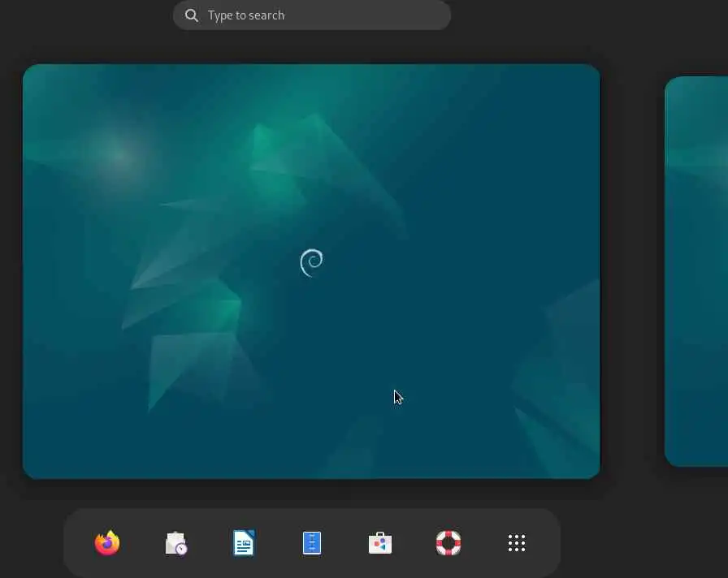The image size is (728, 578).
Task: Click the magnifier icon in search bar
Action: point(192,15)
